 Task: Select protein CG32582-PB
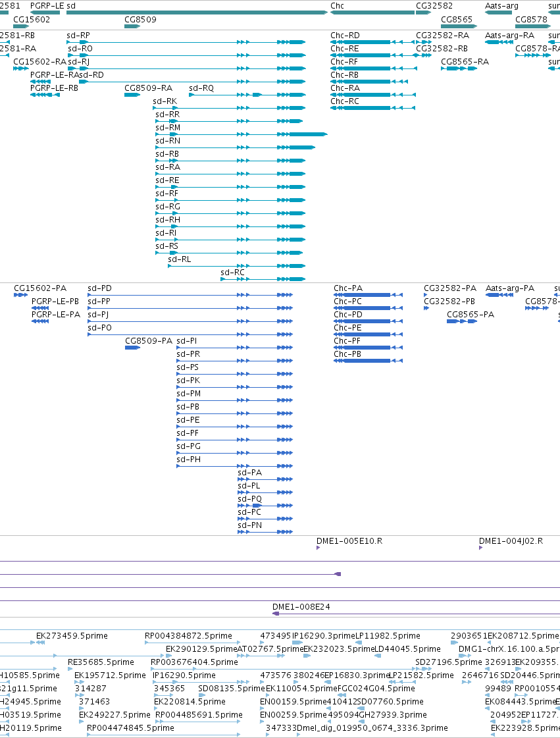coord(426,308)
